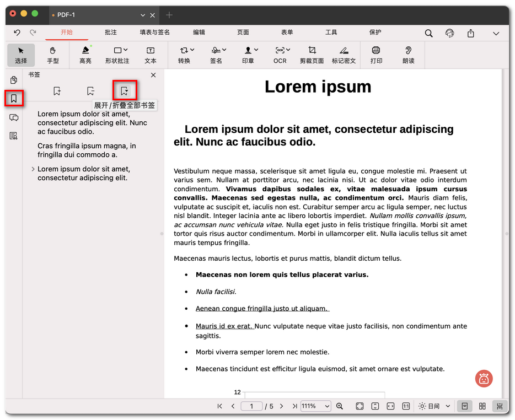Switch to the 批注 tab
The image size is (515, 420).
click(x=111, y=33)
